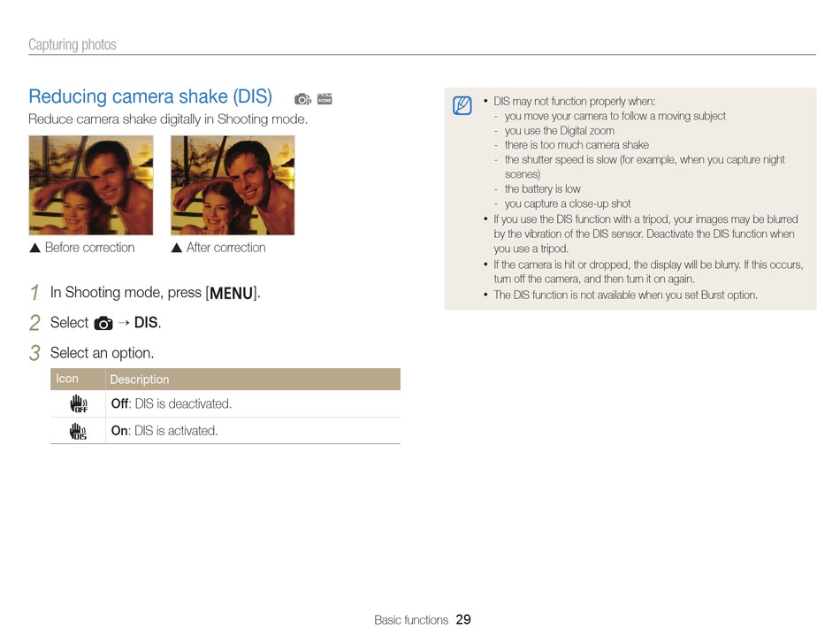Click the 'Basic functions' footer label

click(411, 620)
